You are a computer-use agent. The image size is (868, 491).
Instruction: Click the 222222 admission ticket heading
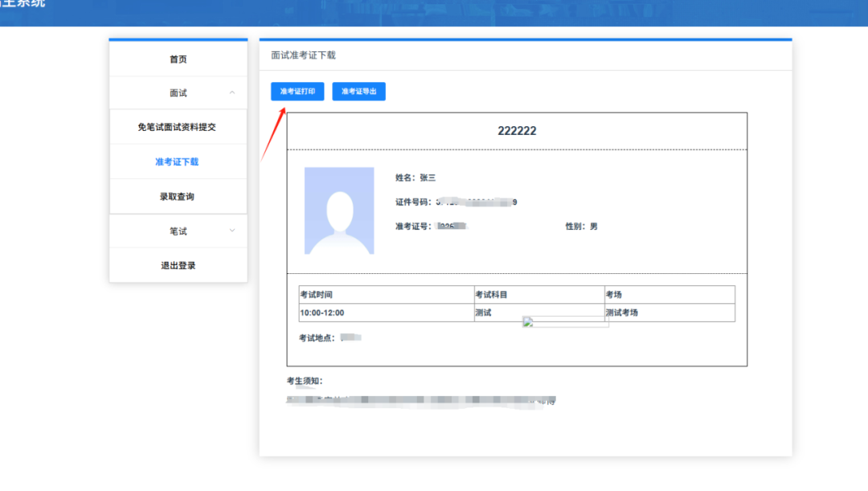(517, 131)
